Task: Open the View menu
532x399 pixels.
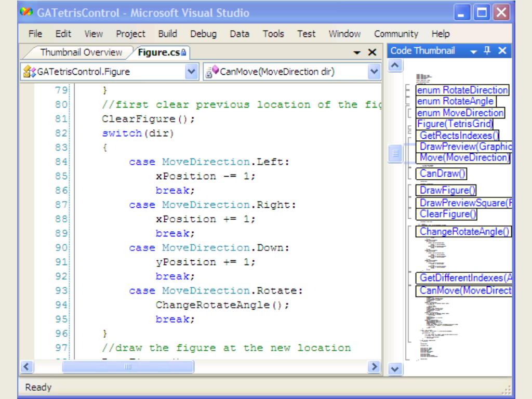Action: tap(94, 34)
